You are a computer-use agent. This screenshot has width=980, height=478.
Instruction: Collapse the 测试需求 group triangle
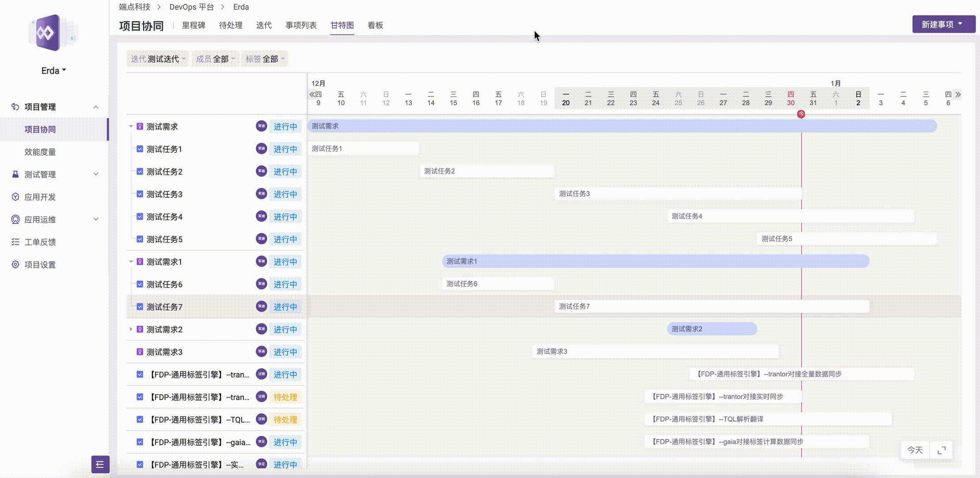pyautogui.click(x=130, y=127)
